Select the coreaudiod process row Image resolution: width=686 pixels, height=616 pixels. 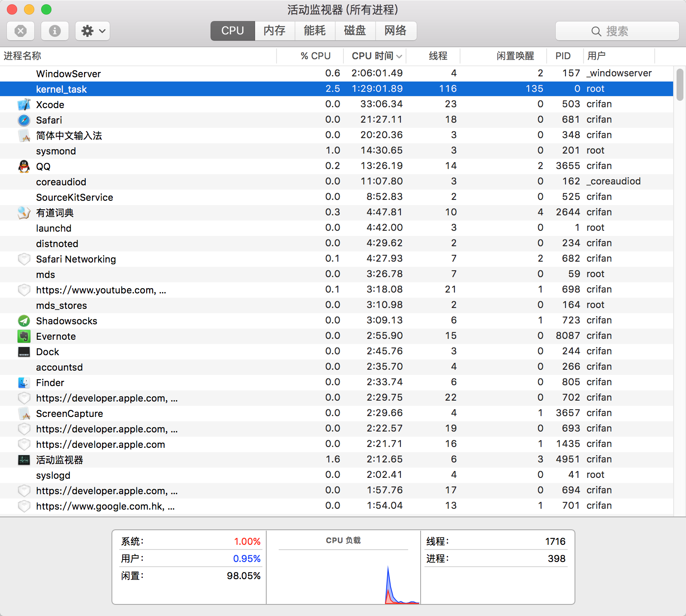pos(337,182)
